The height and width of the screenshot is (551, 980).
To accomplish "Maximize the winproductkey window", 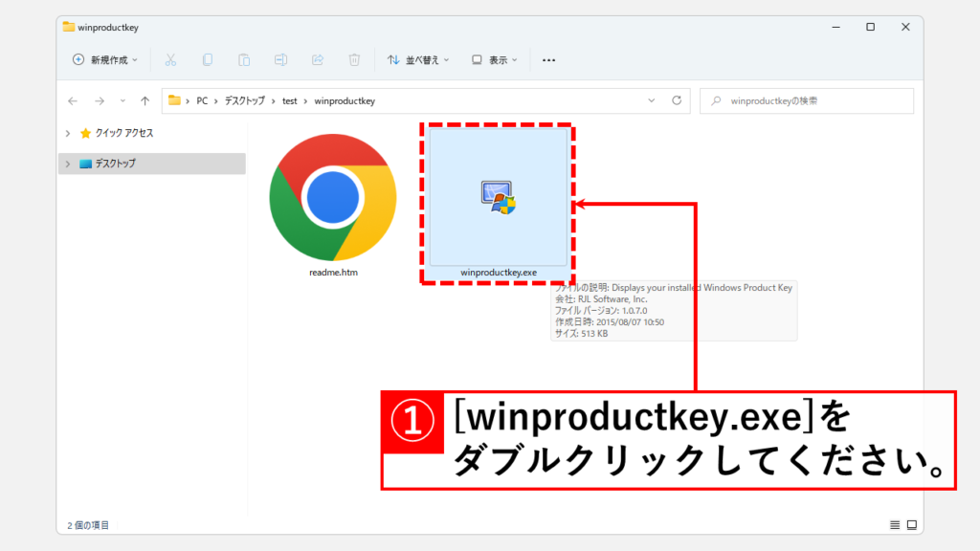I will pos(871,27).
